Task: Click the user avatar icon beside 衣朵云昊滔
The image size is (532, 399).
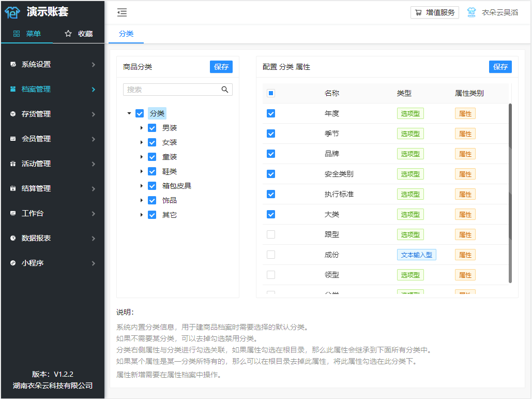Action: [x=472, y=12]
